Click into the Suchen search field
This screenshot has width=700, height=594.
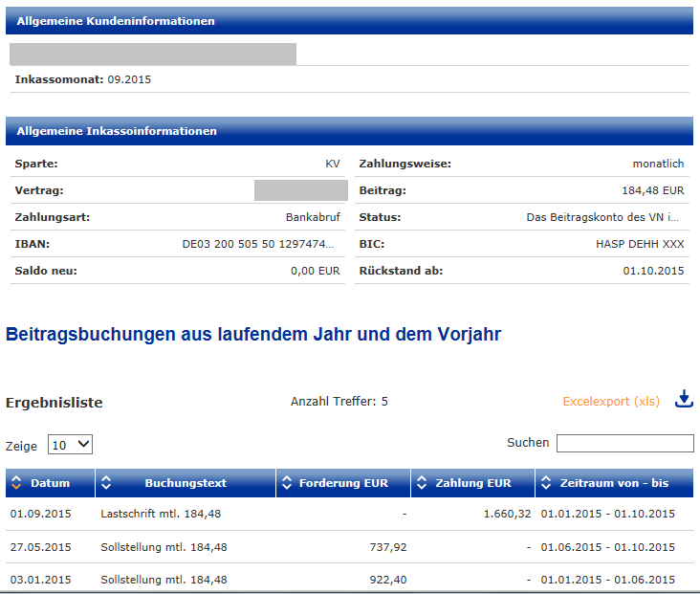pyautogui.click(x=624, y=444)
